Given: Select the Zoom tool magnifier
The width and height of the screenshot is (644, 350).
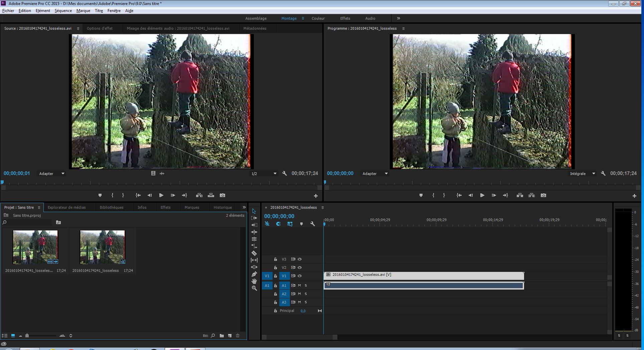Looking at the screenshot, I should point(254,288).
